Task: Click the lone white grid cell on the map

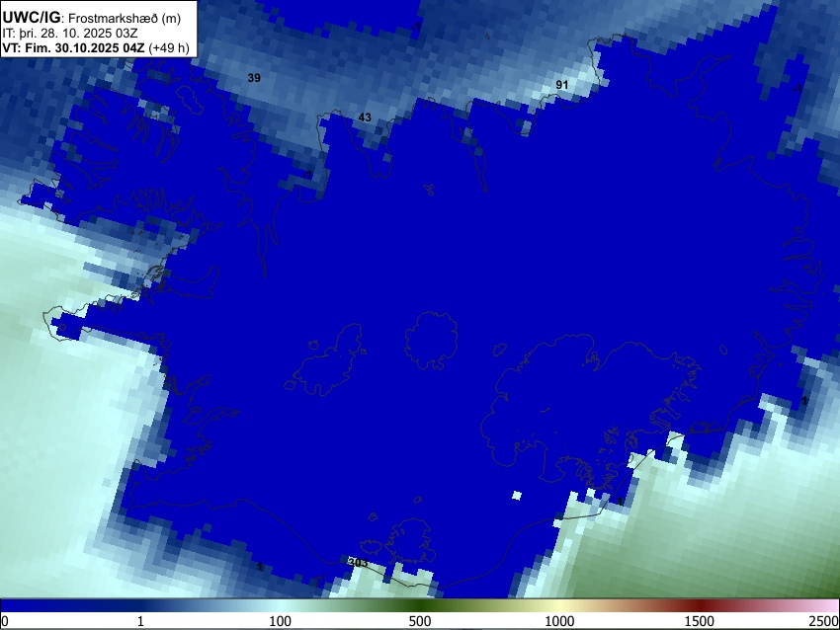Action: pos(517,495)
